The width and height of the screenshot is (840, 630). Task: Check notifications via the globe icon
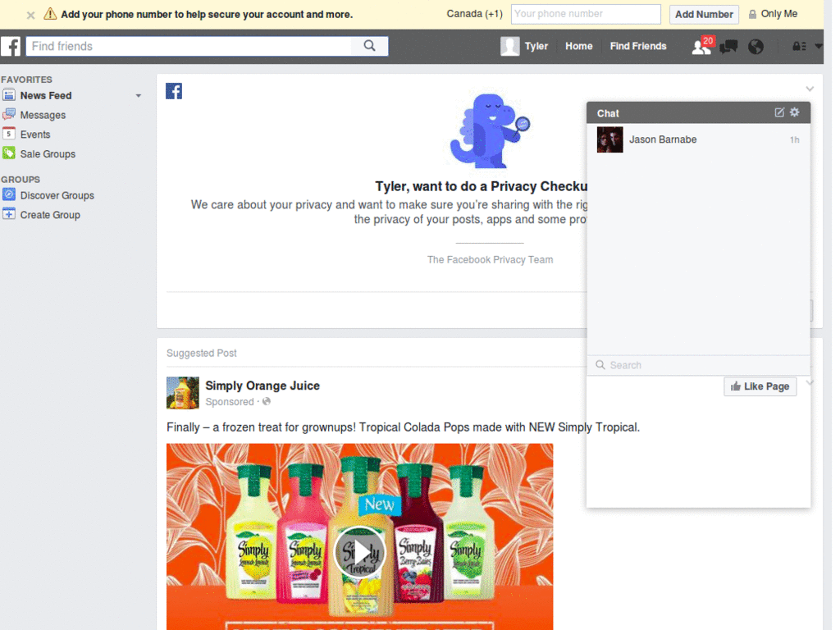pos(755,47)
